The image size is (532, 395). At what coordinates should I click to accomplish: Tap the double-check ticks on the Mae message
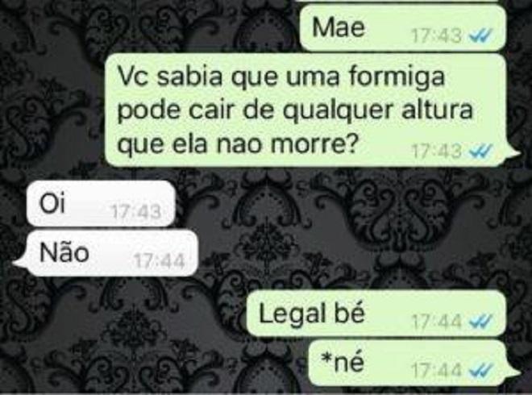[x=480, y=35]
